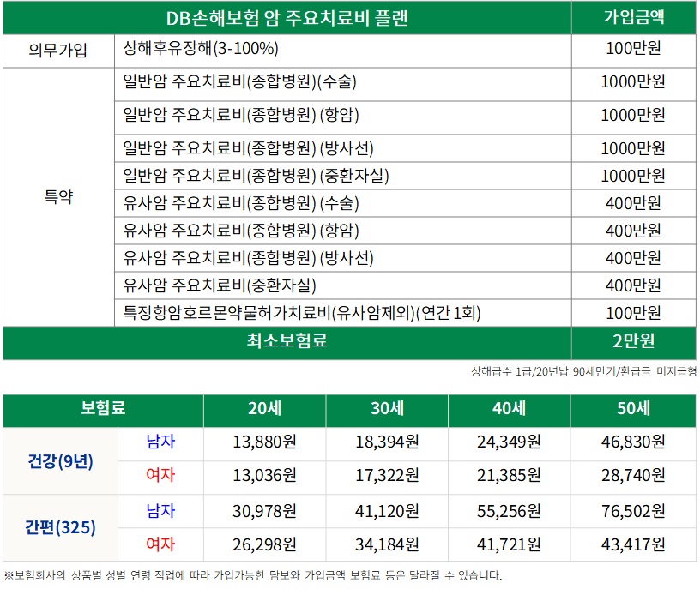
Task: Click 일반암 주요치료비(종합병원)(수술) row
Action: [x=240, y=83]
